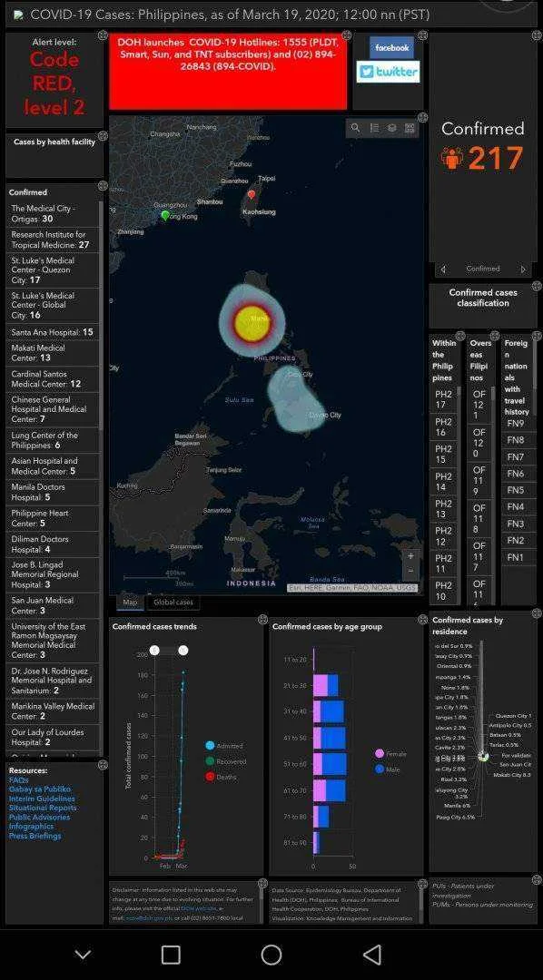Screen dimensions: 543x980
Task: Select Santa Ana Hospital: 15 row
Action: point(53,332)
